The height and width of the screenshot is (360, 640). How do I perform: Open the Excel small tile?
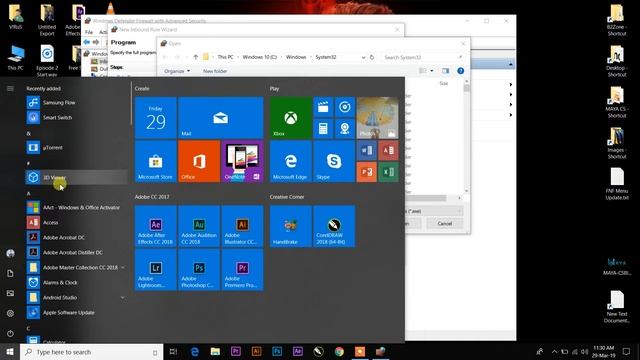click(388, 172)
